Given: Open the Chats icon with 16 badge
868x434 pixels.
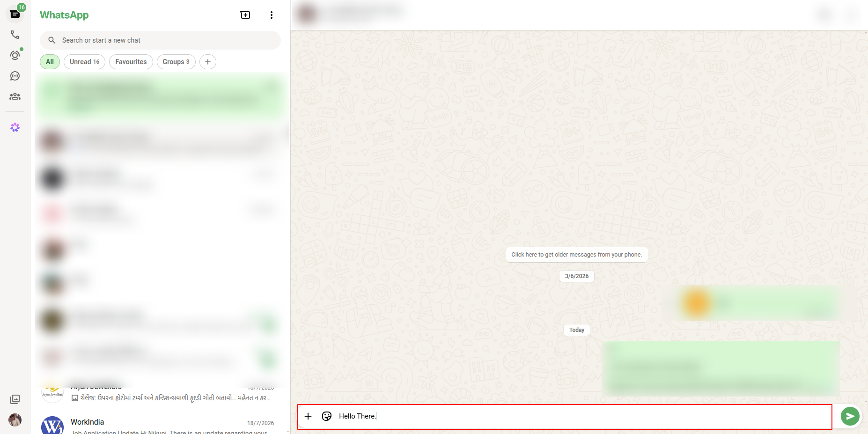Looking at the screenshot, I should 15,14.
